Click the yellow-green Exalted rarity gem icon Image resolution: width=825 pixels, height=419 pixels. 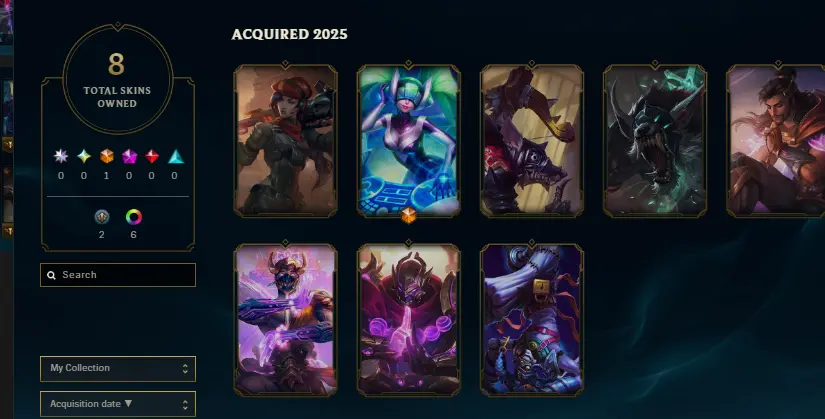pos(84,156)
